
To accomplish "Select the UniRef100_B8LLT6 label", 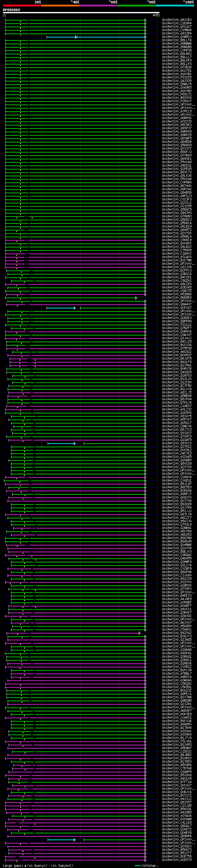I will click(176, 40).
